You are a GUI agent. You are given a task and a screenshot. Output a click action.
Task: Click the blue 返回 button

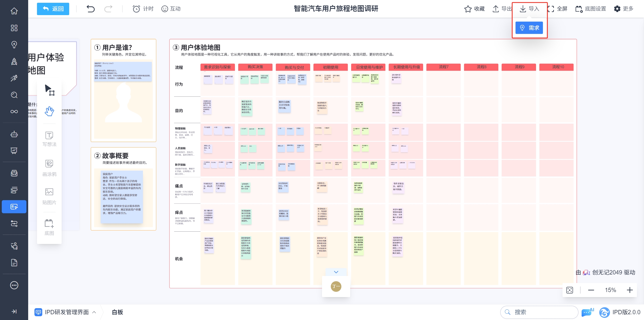(53, 9)
